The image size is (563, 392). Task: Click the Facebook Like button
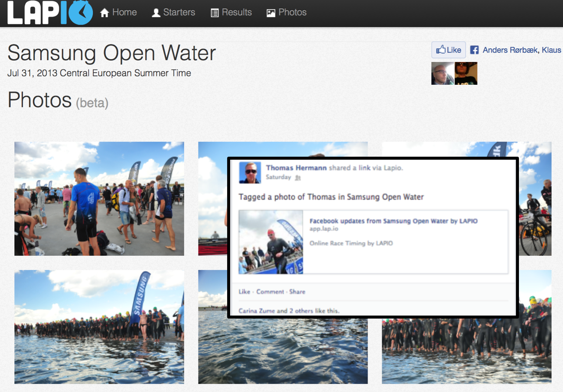point(449,50)
